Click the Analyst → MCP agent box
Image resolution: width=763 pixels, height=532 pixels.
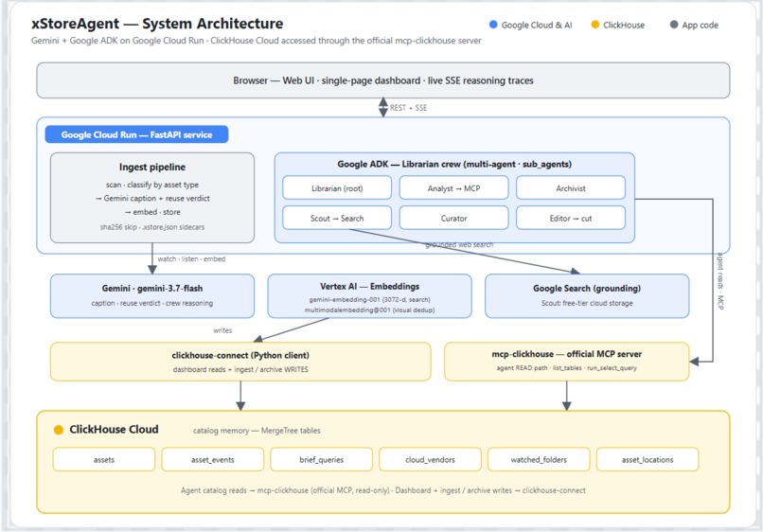[453, 187]
